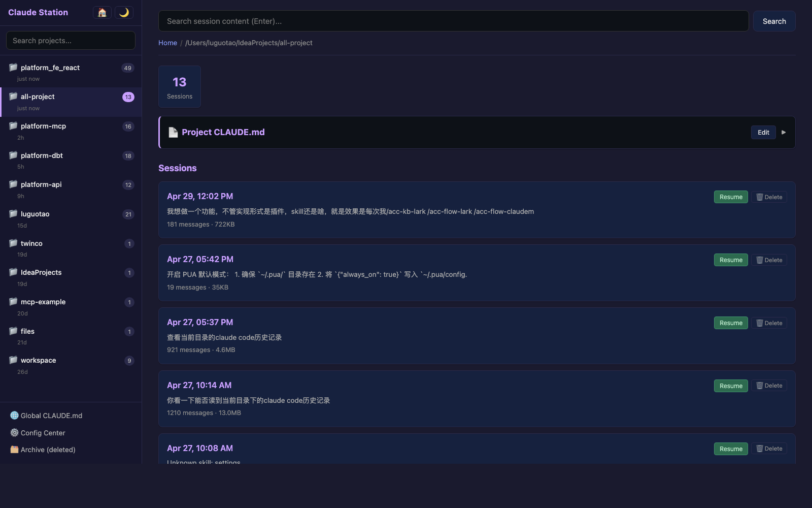Open the platform-api project
The image size is (812, 508).
point(71,190)
